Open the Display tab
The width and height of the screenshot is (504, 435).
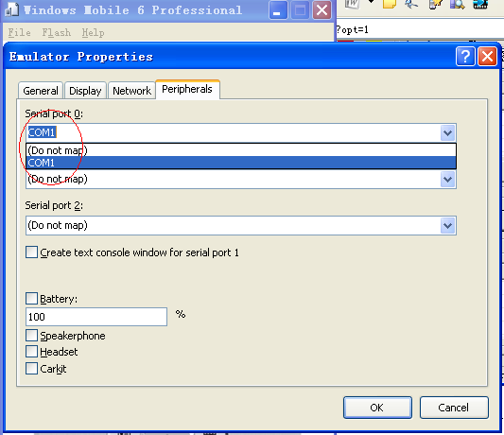coord(85,91)
